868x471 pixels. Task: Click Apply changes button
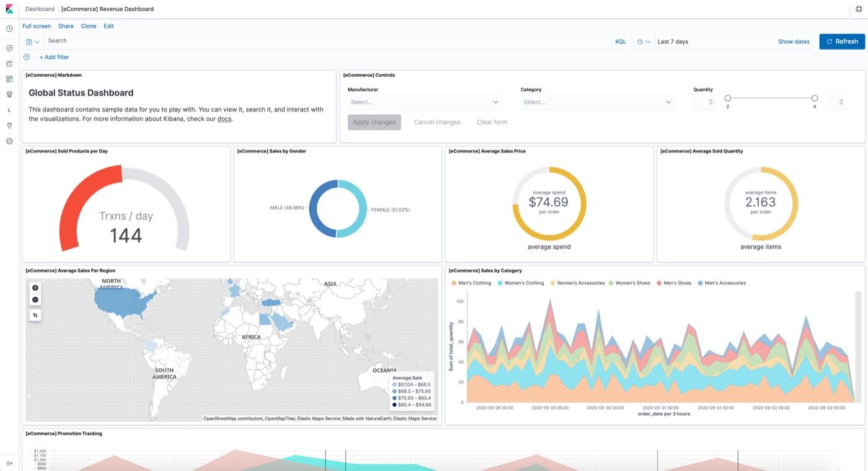click(374, 122)
